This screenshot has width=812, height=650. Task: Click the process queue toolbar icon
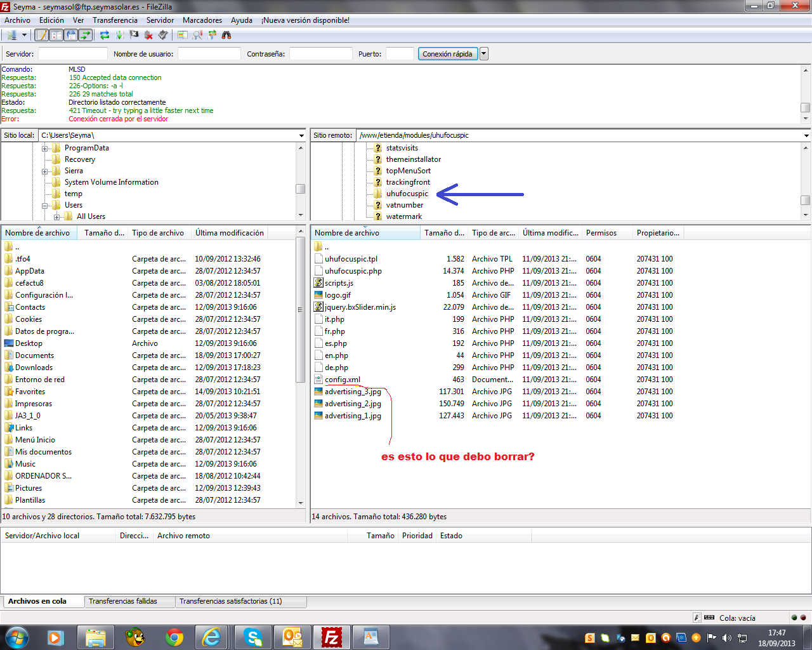point(119,36)
